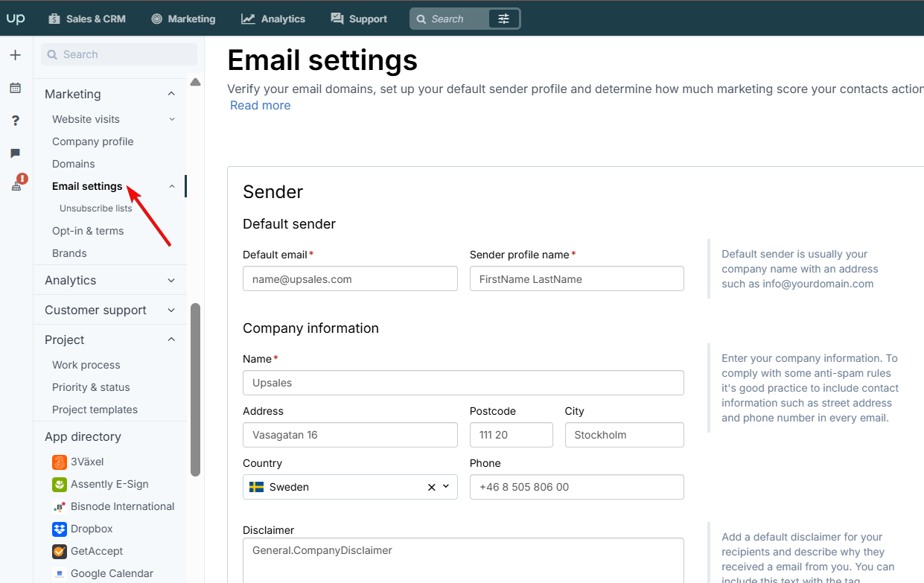924x583 pixels.
Task: Open the calendar icon in left rail
Action: tap(15, 88)
